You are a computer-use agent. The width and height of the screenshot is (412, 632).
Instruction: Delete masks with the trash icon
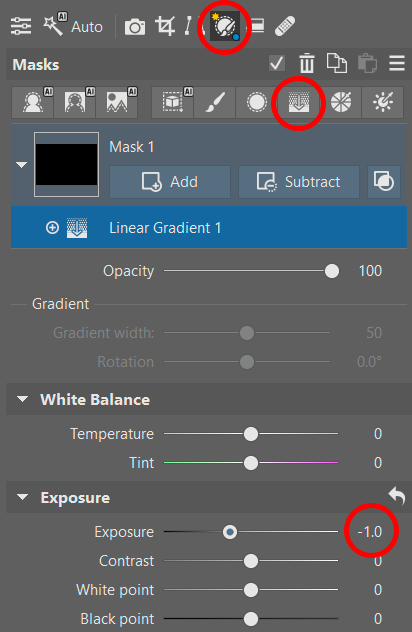307,63
